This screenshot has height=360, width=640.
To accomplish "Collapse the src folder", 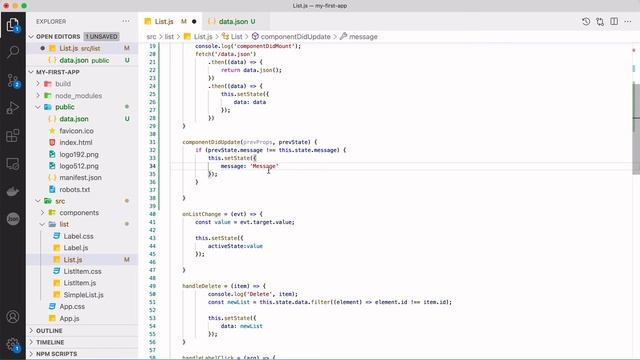I will point(60,201).
